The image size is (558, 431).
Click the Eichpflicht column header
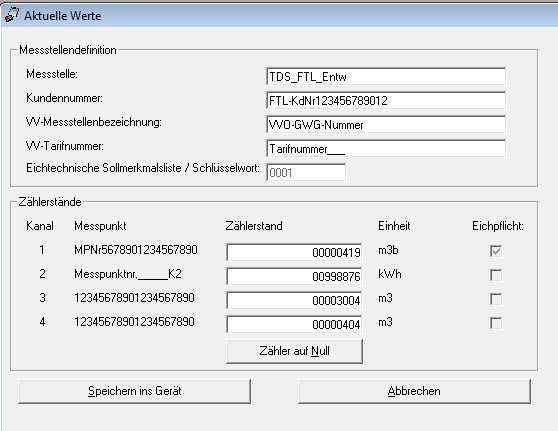tap(498, 226)
